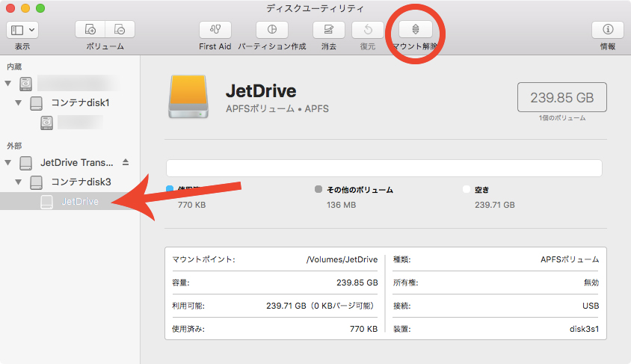Click the JetDrive volume title
The height and width of the screenshot is (364, 631).
coord(261,91)
